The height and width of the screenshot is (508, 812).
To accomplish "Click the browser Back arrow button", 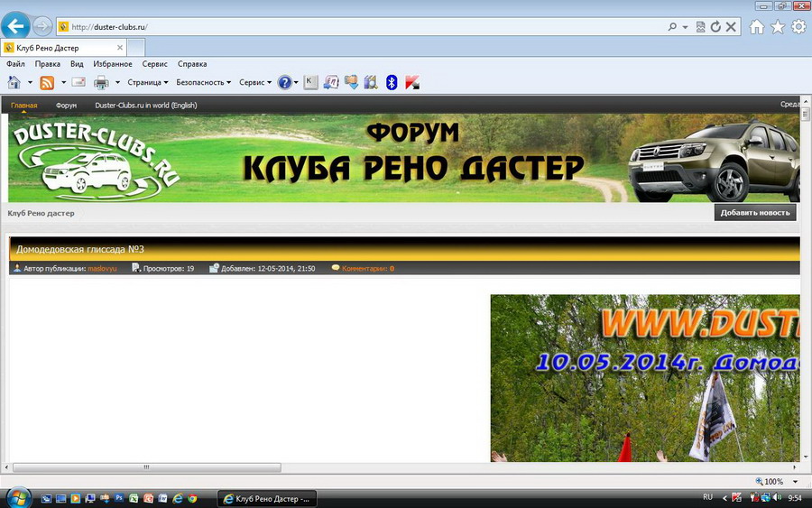I will pos(15,26).
